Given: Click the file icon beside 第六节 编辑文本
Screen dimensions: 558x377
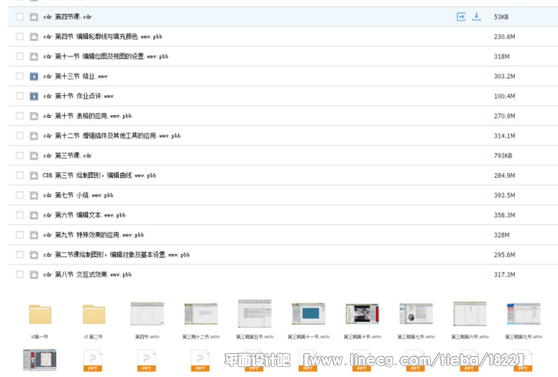Looking at the screenshot, I should [34, 215].
